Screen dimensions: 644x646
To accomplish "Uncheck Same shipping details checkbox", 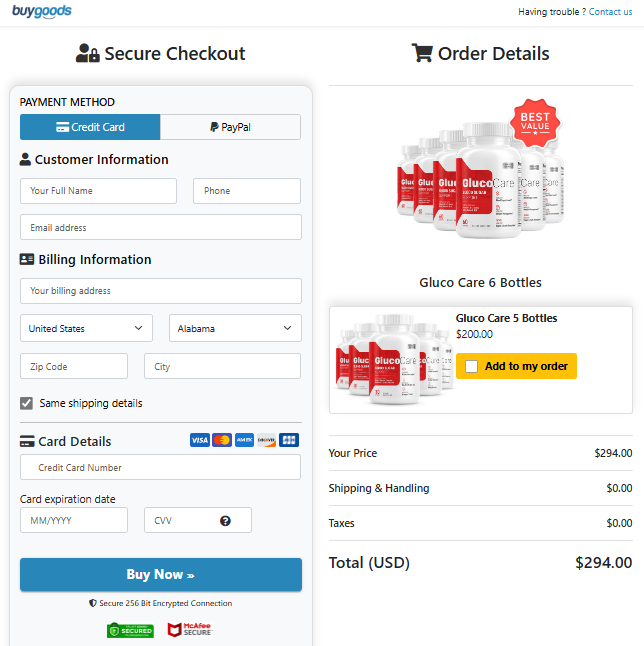I will click(x=27, y=403).
